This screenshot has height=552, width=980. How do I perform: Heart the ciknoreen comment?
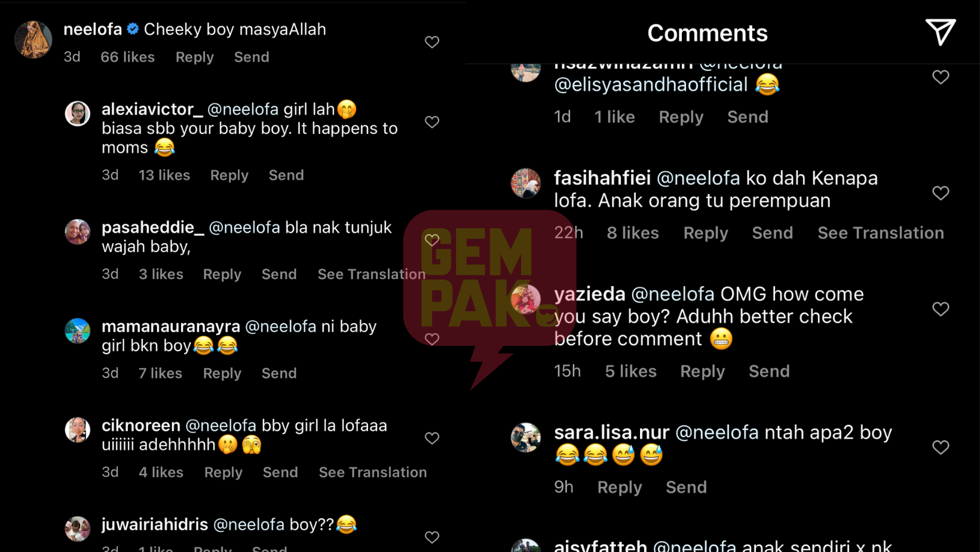tap(432, 438)
